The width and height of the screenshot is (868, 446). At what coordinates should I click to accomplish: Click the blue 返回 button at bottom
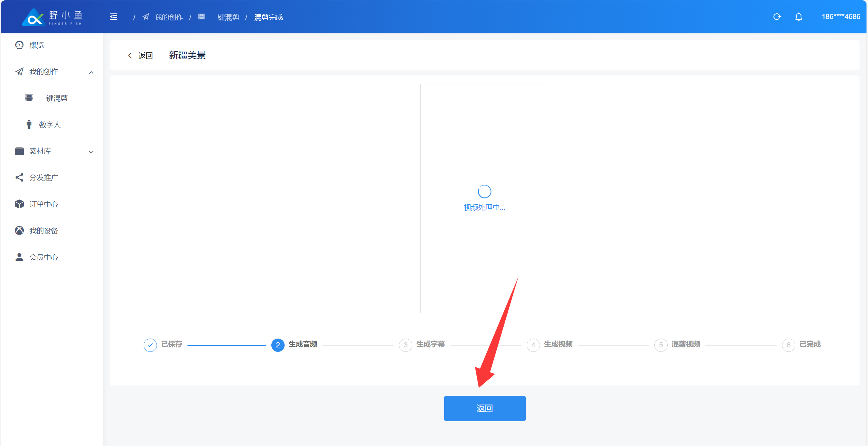pos(485,408)
